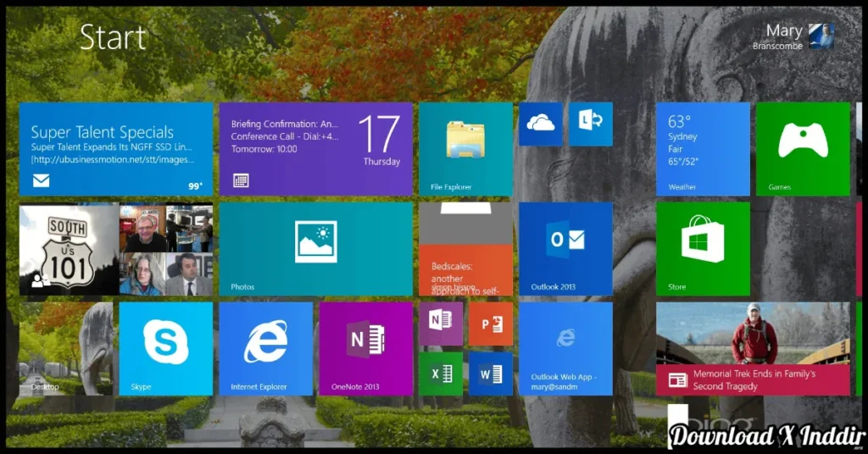
Task: Launch the Games tile
Action: click(803, 149)
